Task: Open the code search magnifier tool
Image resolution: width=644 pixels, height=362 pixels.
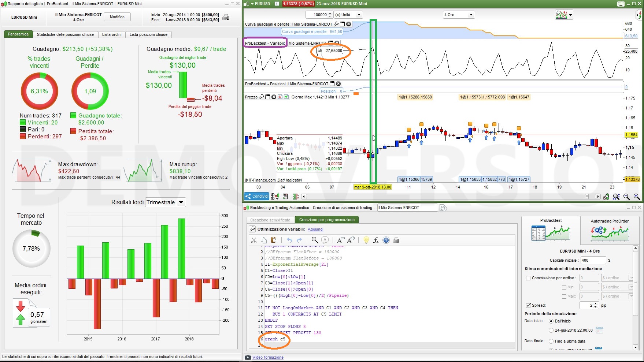Action: pyautogui.click(x=315, y=240)
